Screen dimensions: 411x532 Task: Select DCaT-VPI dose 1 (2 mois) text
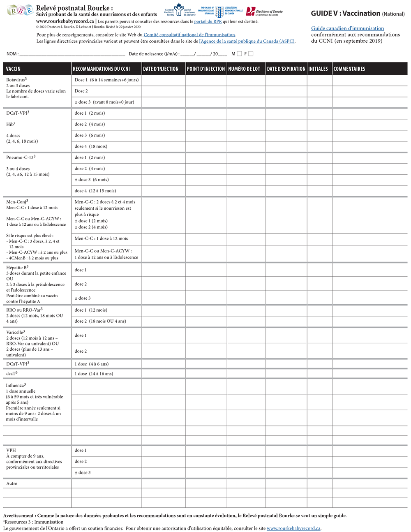click(90, 113)
